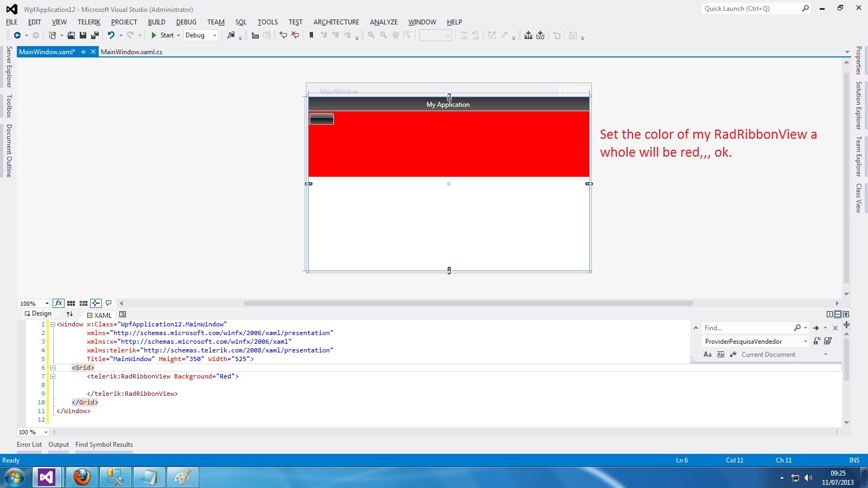Viewport: 868px width, 488px height.
Task: Switch to the MainWindow.xaml.cs tab
Action: [132, 52]
